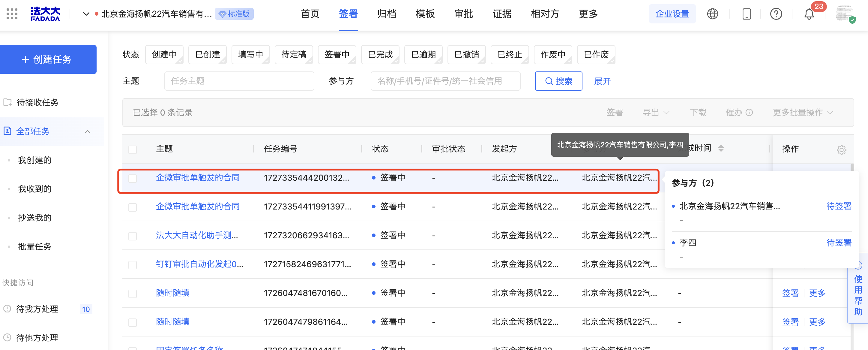Open the 更多 top navigation menu
The image size is (868, 350).
pyautogui.click(x=588, y=14)
